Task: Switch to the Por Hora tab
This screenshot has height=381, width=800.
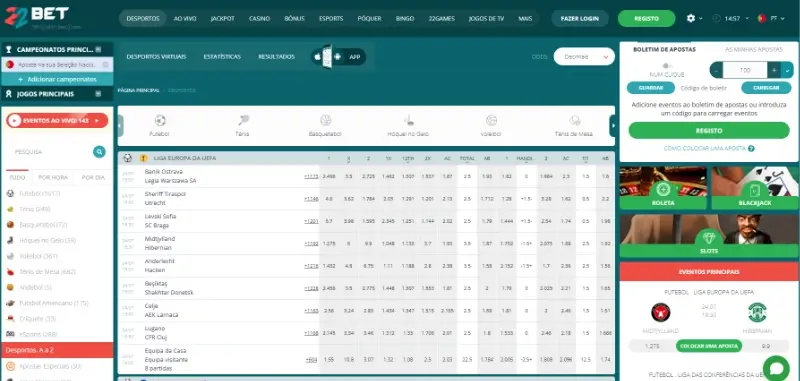Action: point(53,177)
